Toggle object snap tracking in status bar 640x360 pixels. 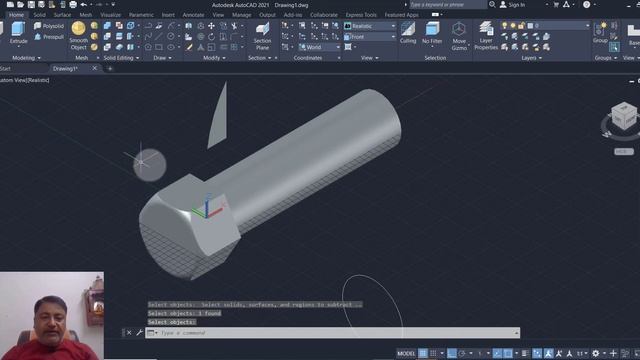[497, 353]
